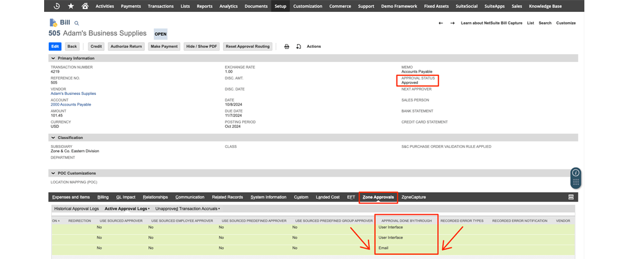Viewport: 644px width, 259px height.
Task: Open the Fixed Assets menu
Action: 436,6
